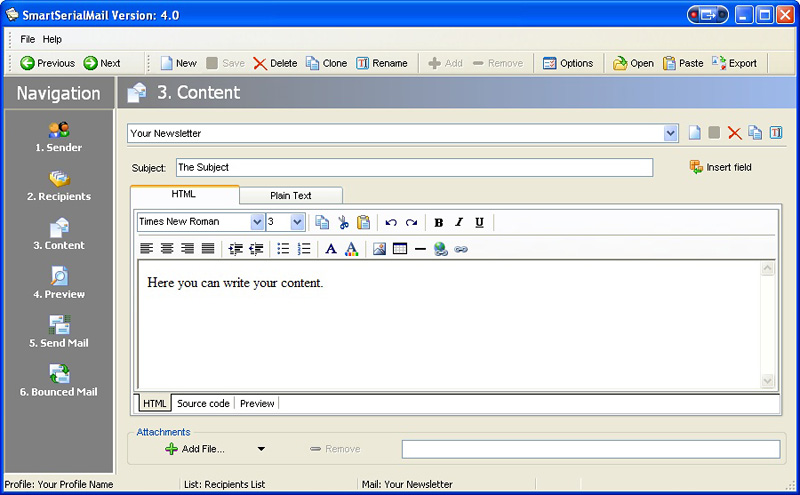Create New mail via toolbar

(x=179, y=63)
